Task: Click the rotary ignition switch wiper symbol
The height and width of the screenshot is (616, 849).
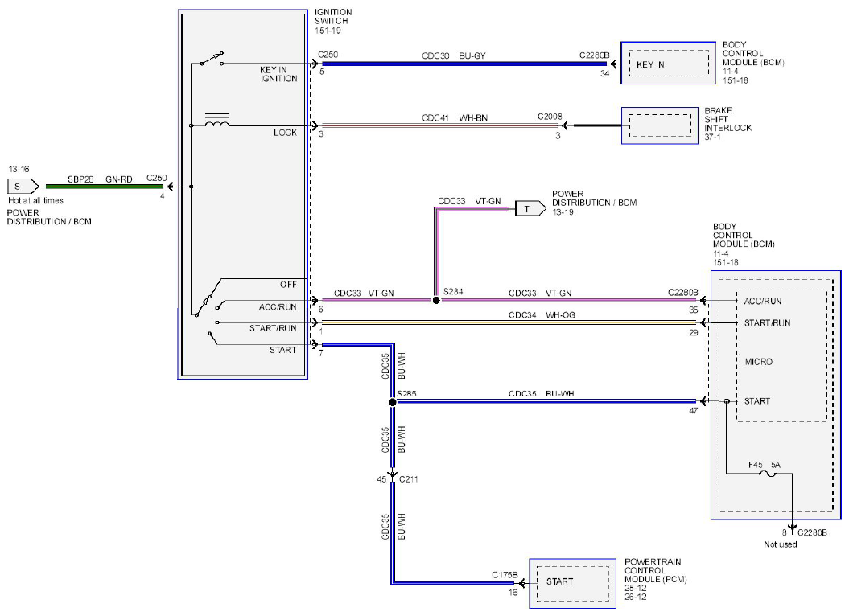Action: [204, 306]
